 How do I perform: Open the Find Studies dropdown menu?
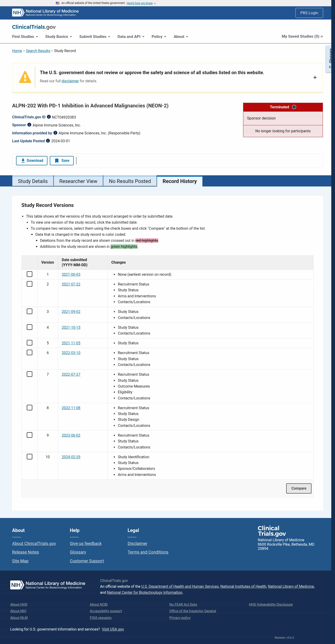[x=25, y=37]
